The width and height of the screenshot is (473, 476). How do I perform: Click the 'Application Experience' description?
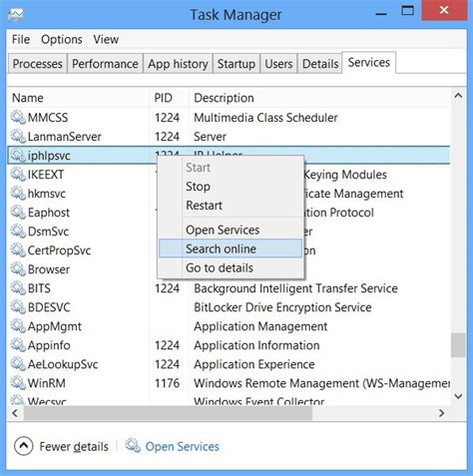click(254, 364)
